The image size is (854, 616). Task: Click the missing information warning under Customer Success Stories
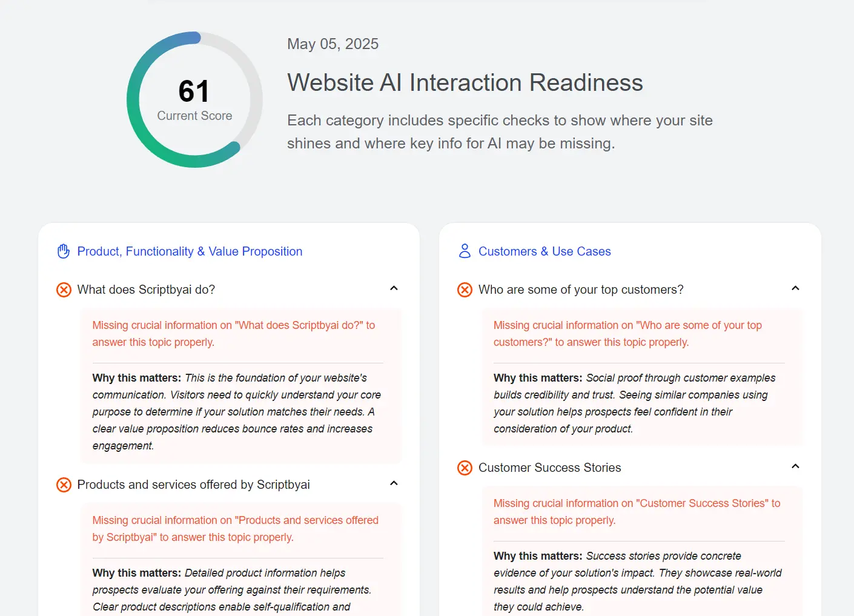[x=637, y=511]
